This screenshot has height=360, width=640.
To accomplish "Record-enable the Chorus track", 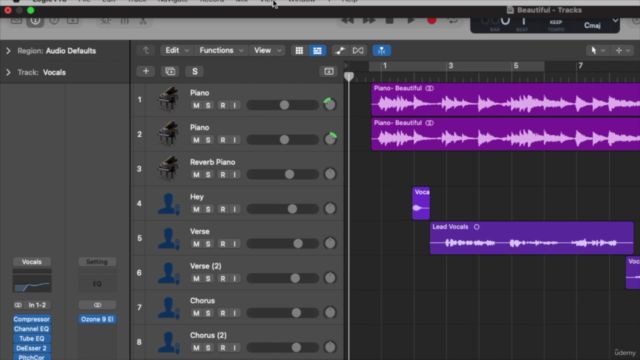I will coord(223,313).
